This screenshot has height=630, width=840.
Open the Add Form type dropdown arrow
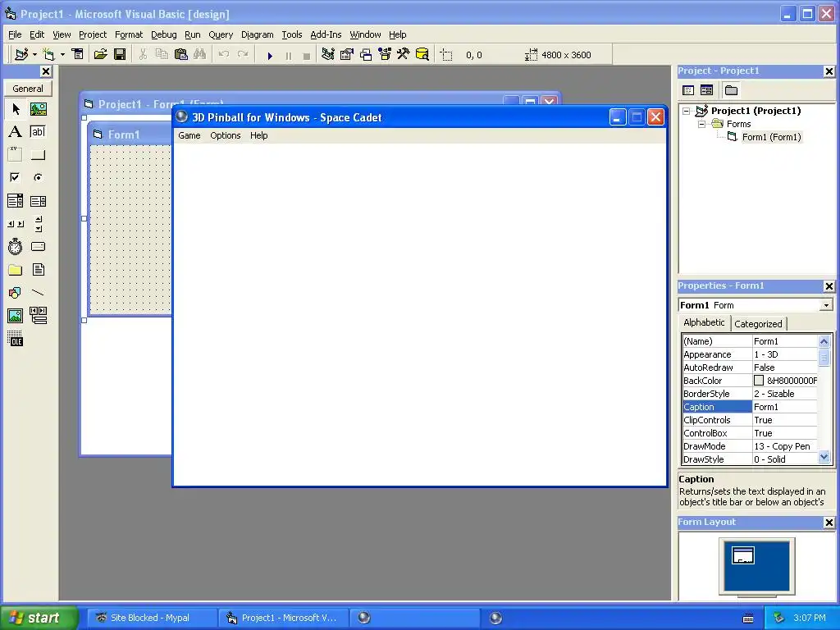[x=62, y=54]
